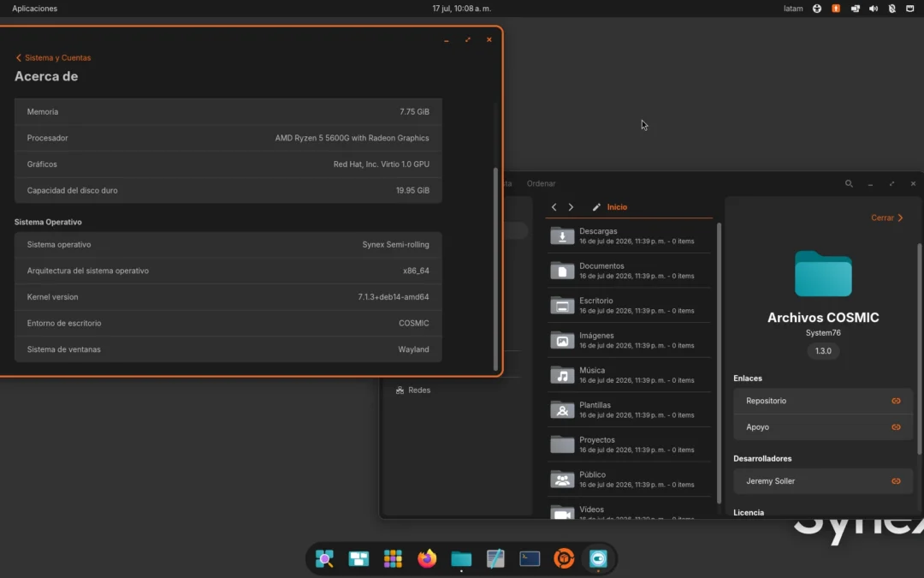The width and height of the screenshot is (924, 578).
Task: Click the search magnifier in Files window
Action: (x=849, y=183)
